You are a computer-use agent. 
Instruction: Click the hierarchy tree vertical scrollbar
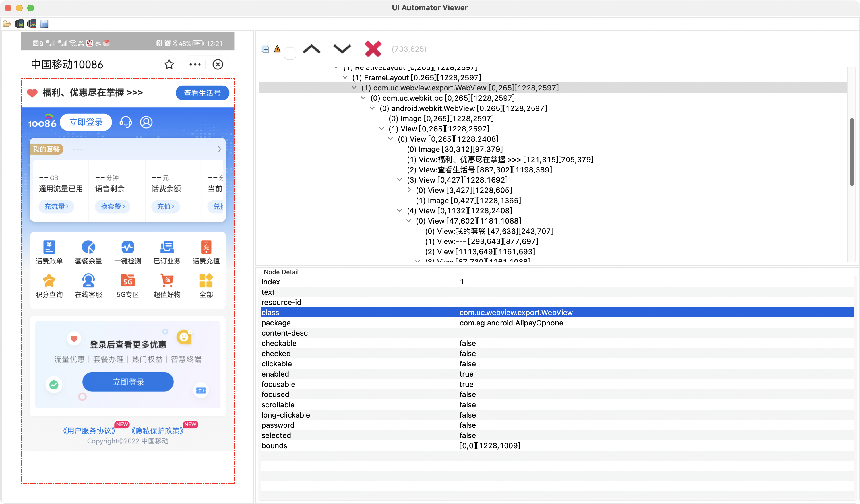click(852, 152)
